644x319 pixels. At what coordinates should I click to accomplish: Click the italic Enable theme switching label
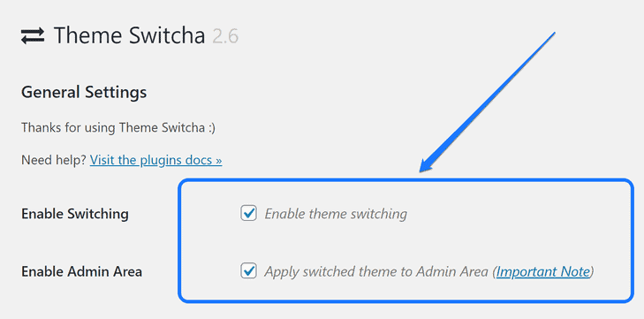(x=336, y=214)
